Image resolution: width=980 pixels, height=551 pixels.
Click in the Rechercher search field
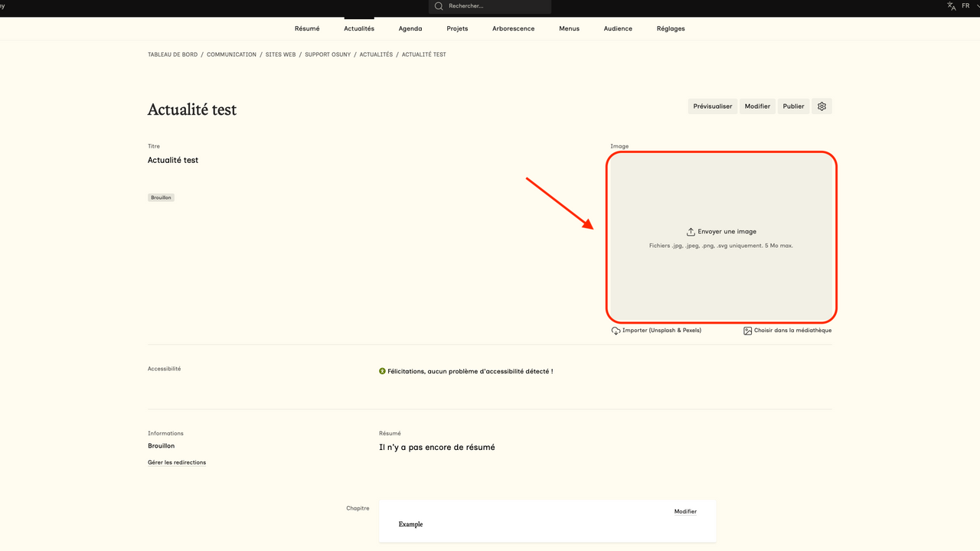tap(494, 6)
